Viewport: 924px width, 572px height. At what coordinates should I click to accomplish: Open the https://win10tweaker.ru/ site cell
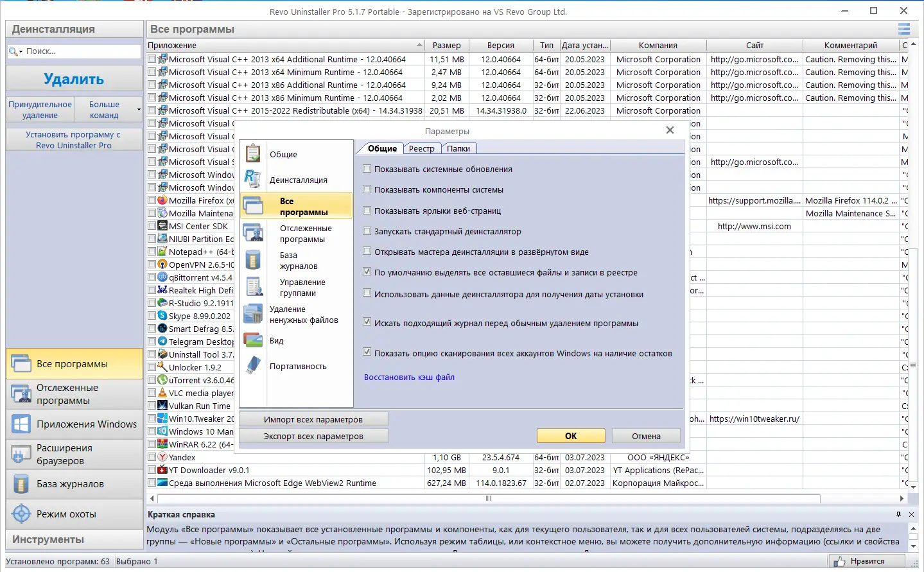tap(754, 419)
